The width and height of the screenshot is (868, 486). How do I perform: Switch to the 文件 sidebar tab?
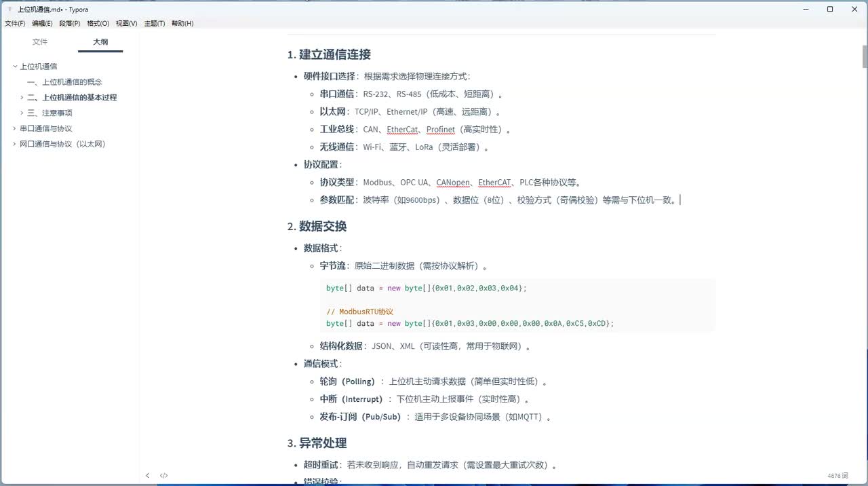pos(40,42)
